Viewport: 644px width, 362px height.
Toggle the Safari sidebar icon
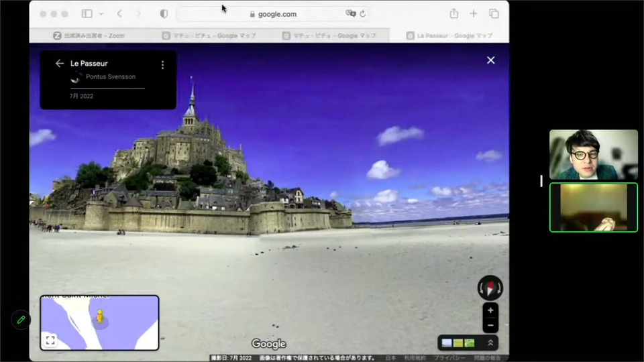[87, 13]
